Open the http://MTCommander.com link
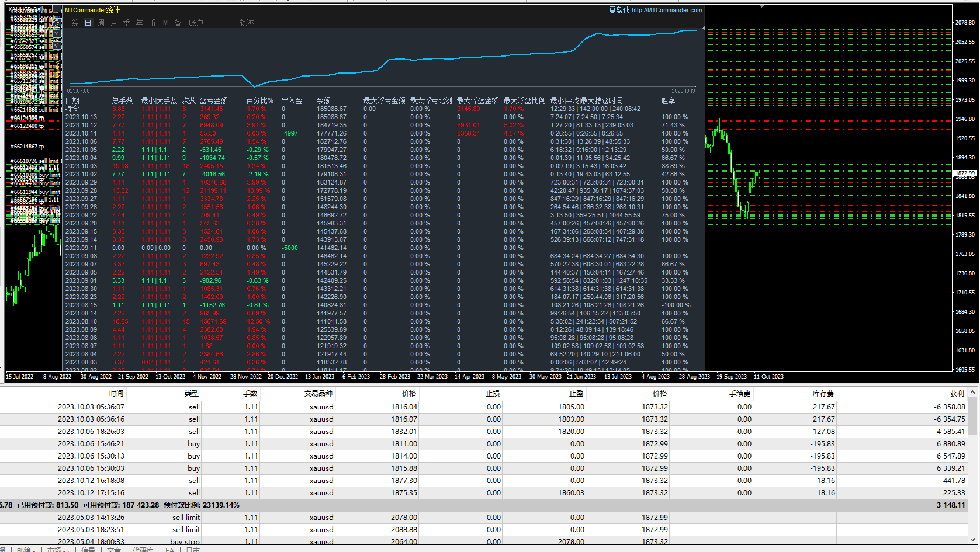The height and width of the screenshot is (552, 980). [x=666, y=10]
